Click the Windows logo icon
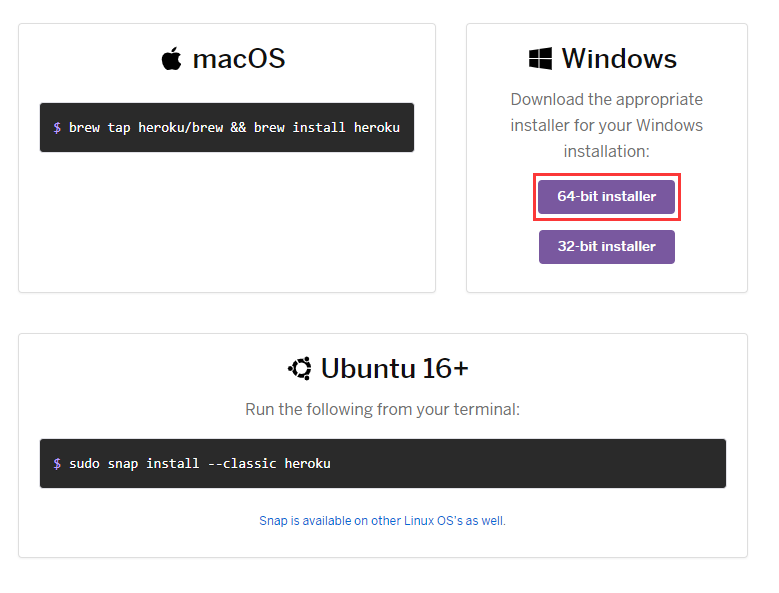This screenshot has width=779, height=593. click(x=540, y=59)
